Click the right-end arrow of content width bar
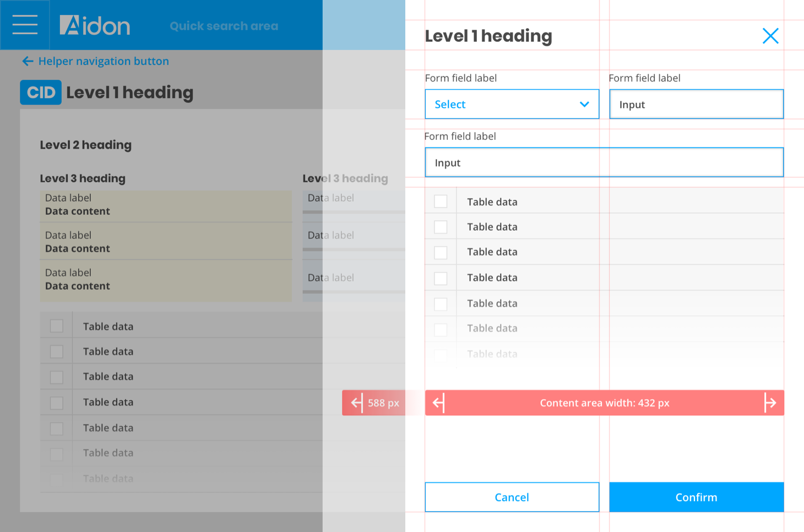Image resolution: width=804 pixels, height=532 pixels. (x=770, y=403)
